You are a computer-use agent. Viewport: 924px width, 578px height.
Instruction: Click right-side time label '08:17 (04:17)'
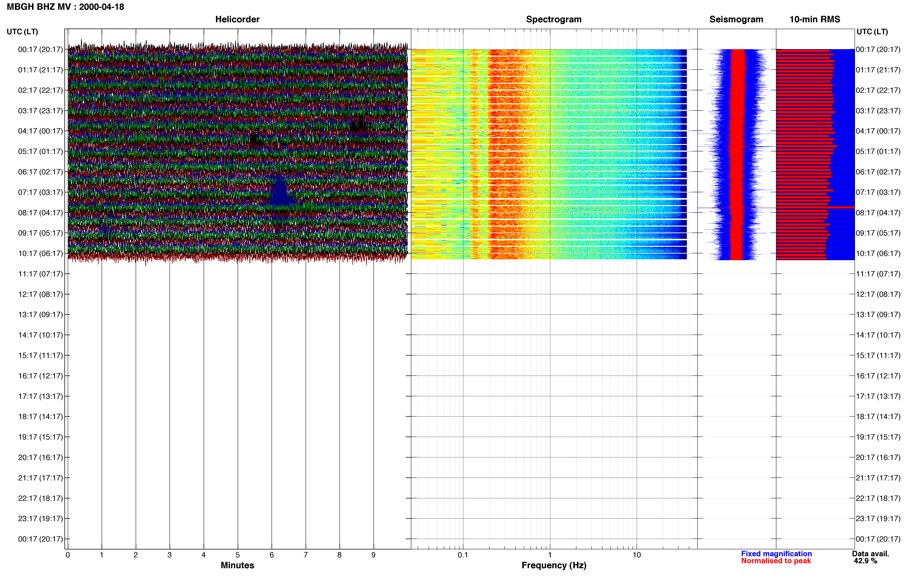pos(878,212)
